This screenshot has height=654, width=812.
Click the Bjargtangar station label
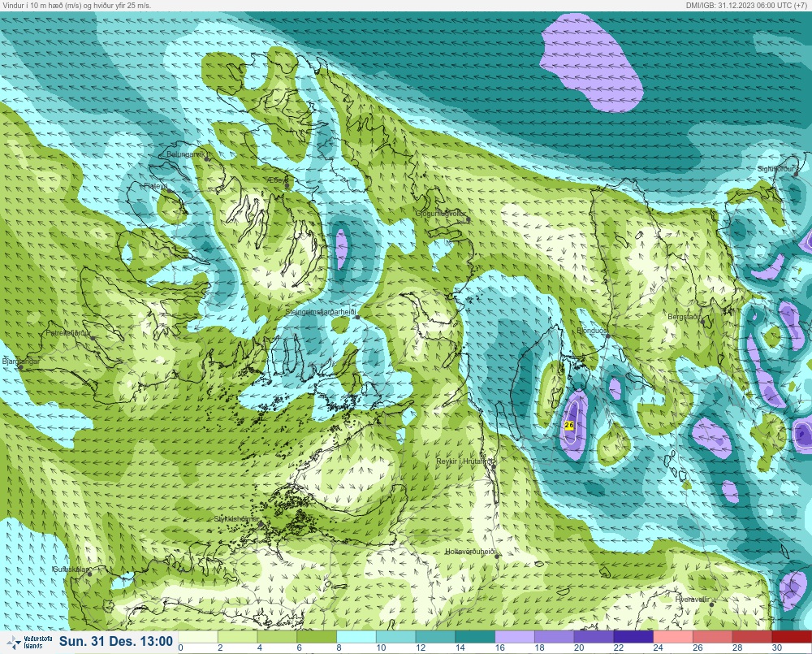pyautogui.click(x=21, y=362)
